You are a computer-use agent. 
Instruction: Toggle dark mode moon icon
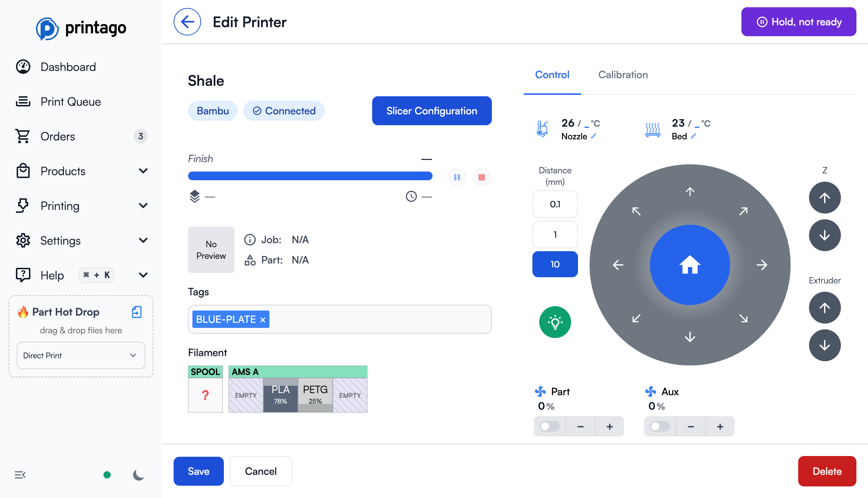pyautogui.click(x=138, y=475)
